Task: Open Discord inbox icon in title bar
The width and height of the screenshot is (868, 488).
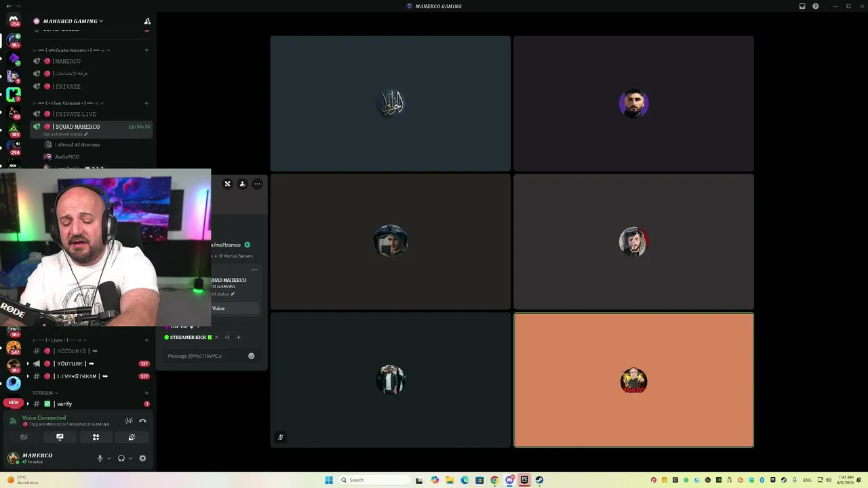Action: click(802, 6)
